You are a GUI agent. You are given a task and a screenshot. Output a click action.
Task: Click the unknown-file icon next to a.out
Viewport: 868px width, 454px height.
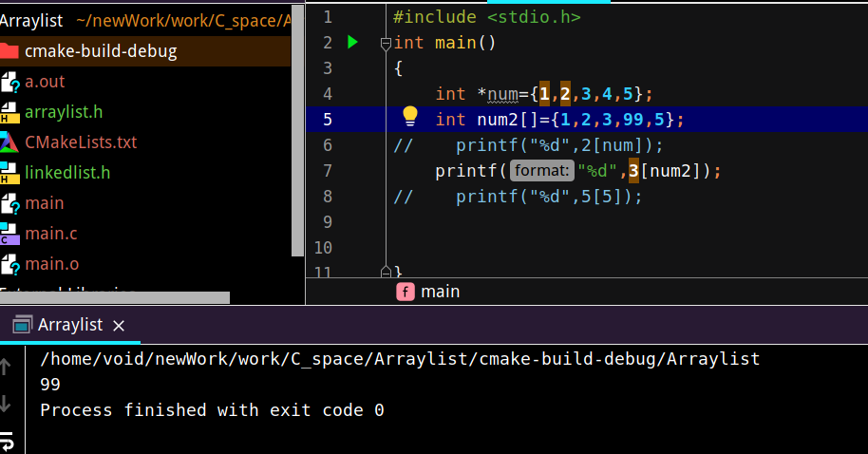(x=9, y=82)
